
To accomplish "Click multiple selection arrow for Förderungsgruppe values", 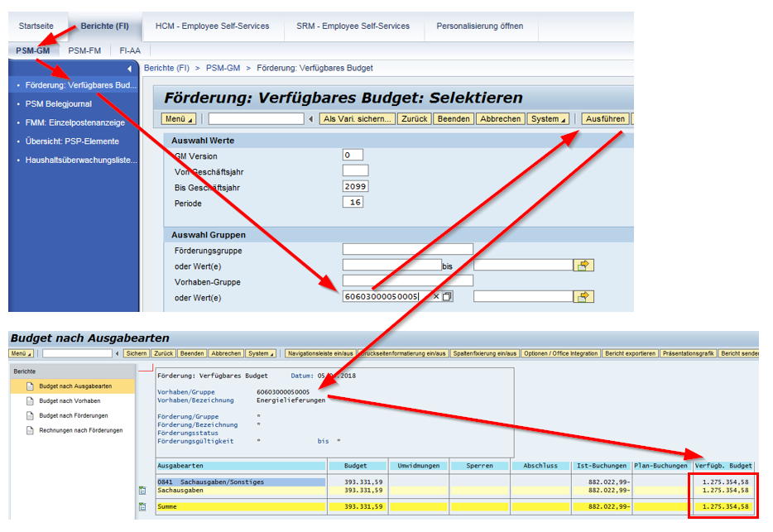I will click(x=585, y=266).
